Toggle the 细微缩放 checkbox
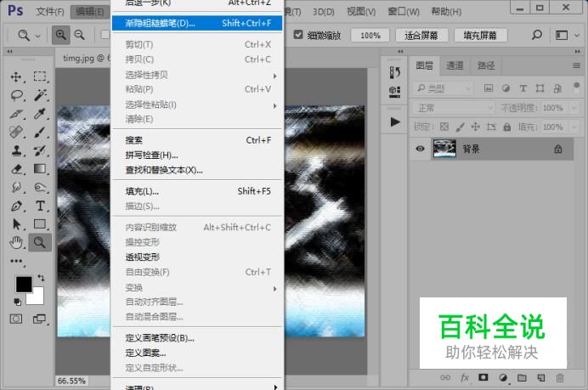The image size is (588, 390). [x=298, y=35]
